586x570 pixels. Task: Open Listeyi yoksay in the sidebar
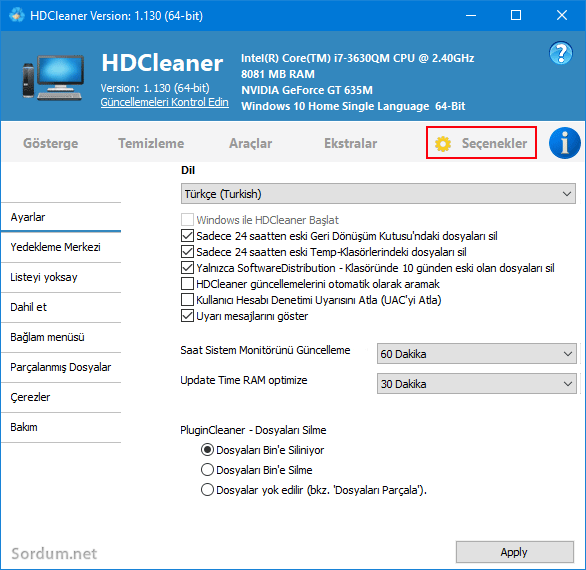coord(61,277)
